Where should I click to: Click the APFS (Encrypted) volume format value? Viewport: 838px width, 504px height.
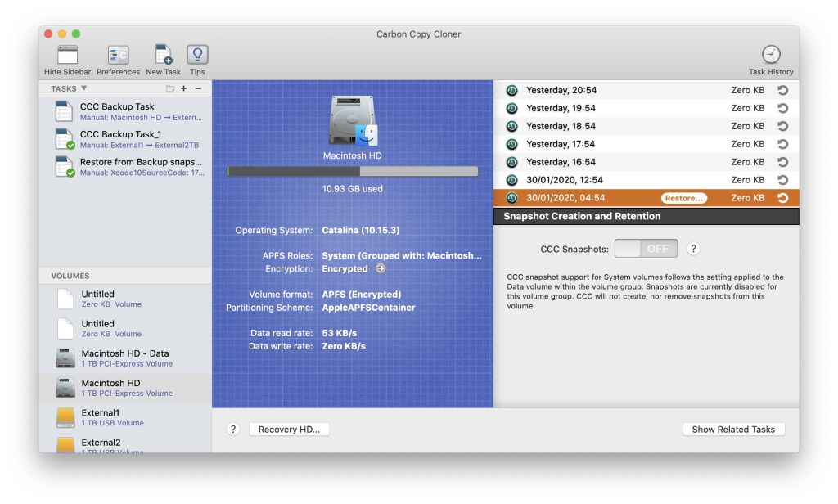pos(361,294)
